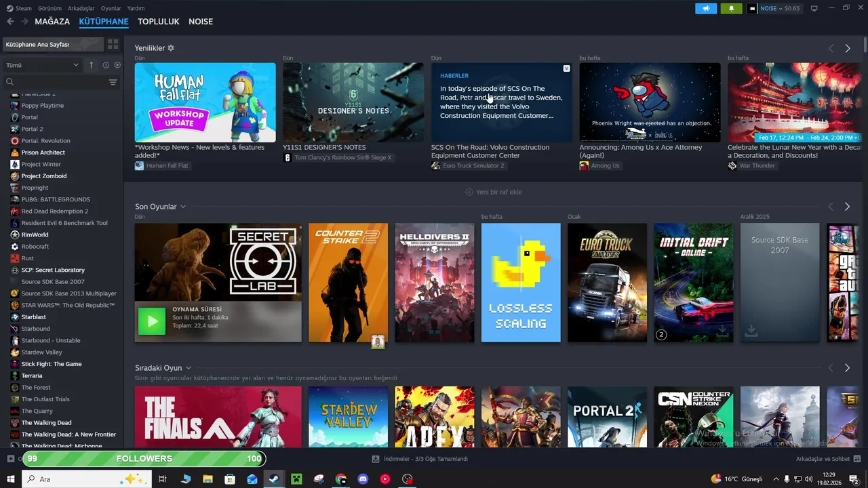The width and height of the screenshot is (868, 488).
Task: Open friends chat icon at bottom right
Action: (x=857, y=459)
